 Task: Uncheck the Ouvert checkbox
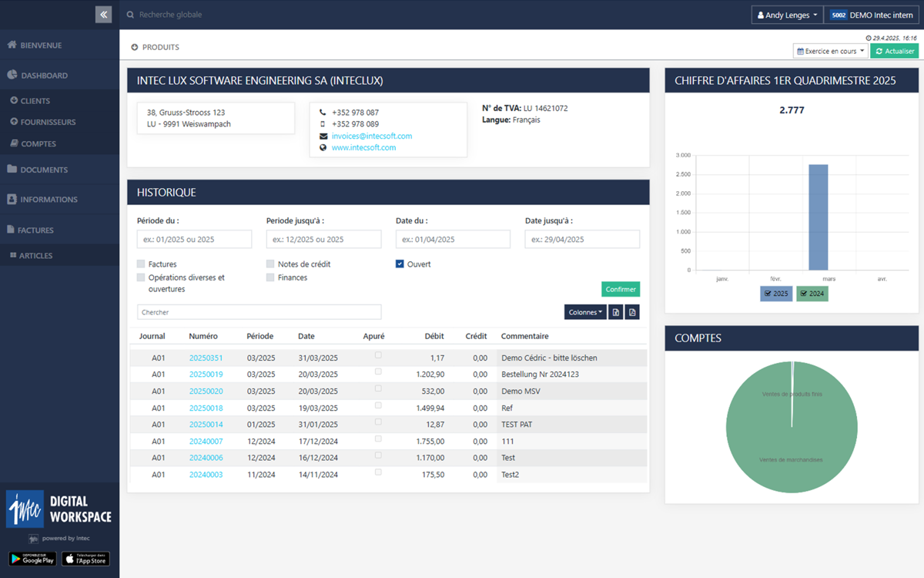click(400, 264)
